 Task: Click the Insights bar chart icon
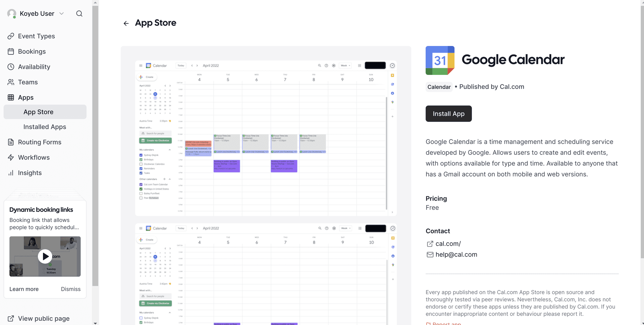click(x=11, y=173)
